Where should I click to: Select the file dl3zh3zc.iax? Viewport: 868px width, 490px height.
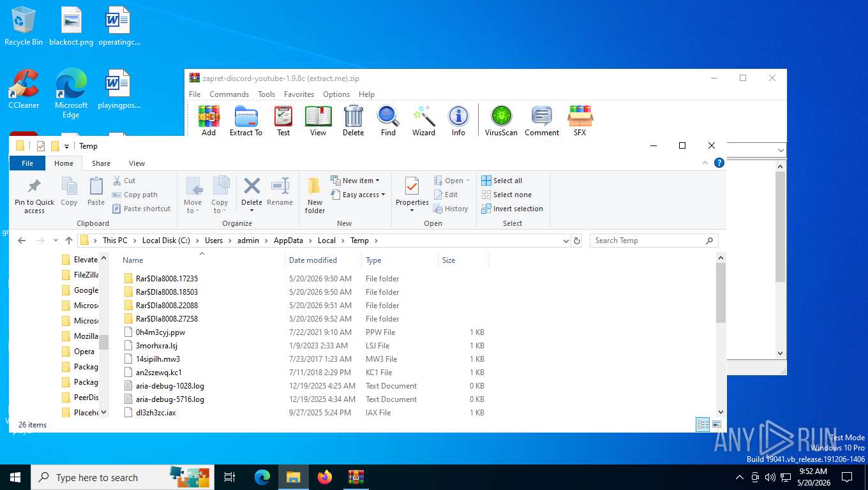pos(156,413)
